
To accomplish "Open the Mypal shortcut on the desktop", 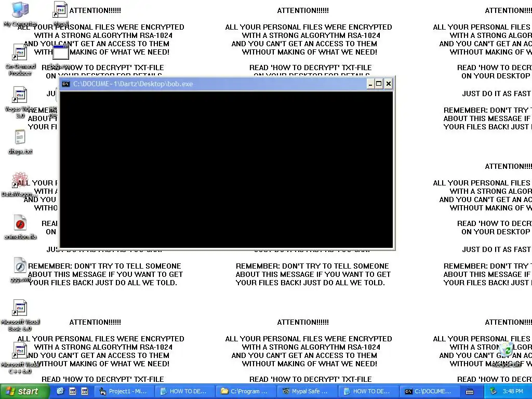I will tap(61, 14).
